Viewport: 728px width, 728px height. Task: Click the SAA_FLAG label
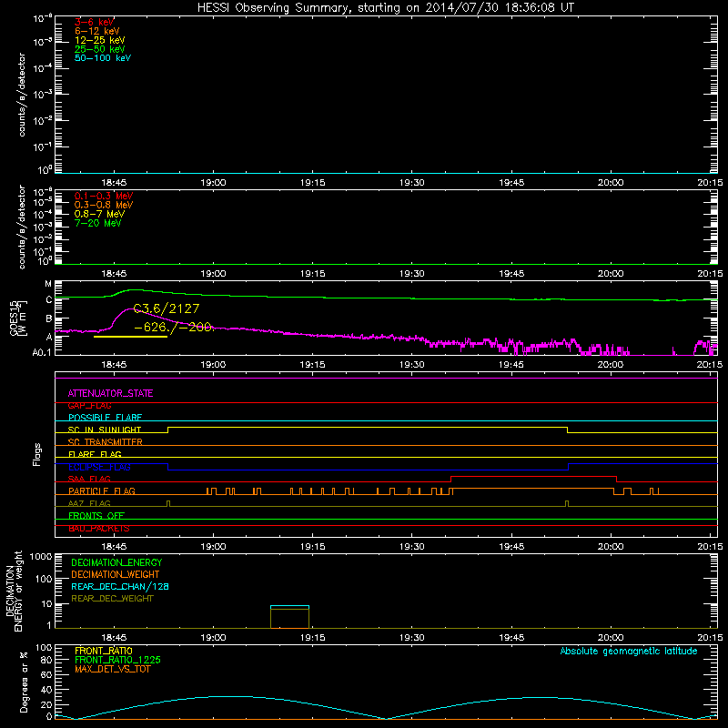(x=89, y=479)
